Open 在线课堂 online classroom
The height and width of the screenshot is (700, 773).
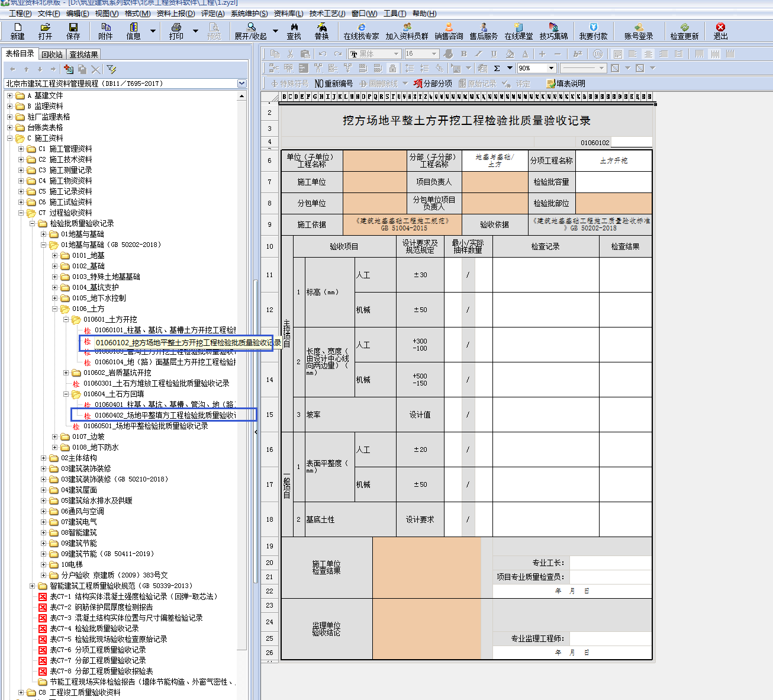[x=518, y=31]
